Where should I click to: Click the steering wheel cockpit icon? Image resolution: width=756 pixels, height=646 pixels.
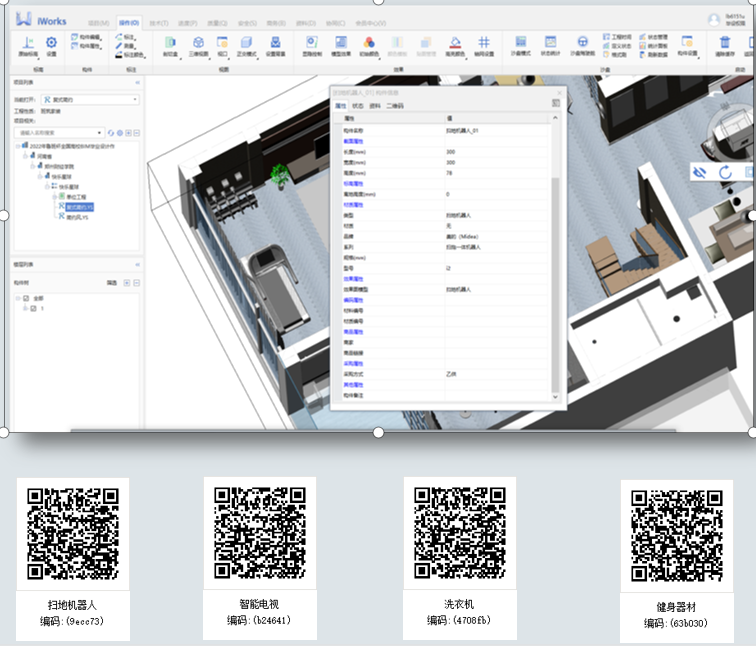click(582, 42)
